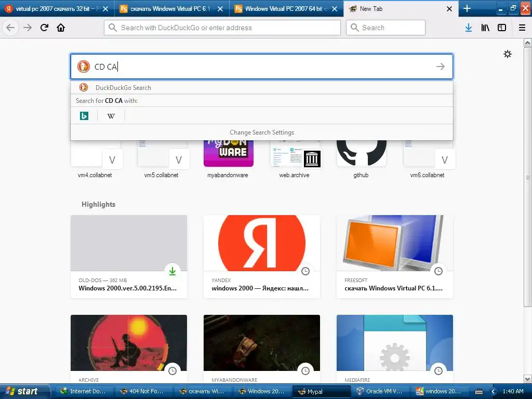Open the Windows 2000.ver.5.00.2195 highlight card

[x=129, y=257]
